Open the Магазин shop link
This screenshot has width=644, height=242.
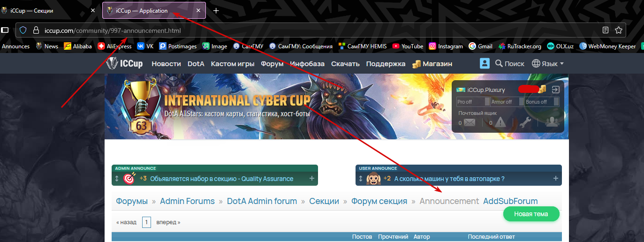point(432,64)
